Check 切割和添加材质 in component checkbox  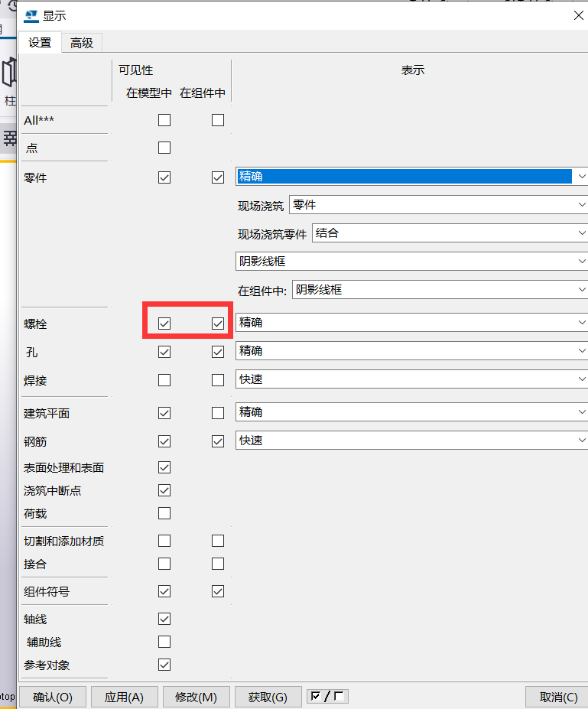(218, 541)
